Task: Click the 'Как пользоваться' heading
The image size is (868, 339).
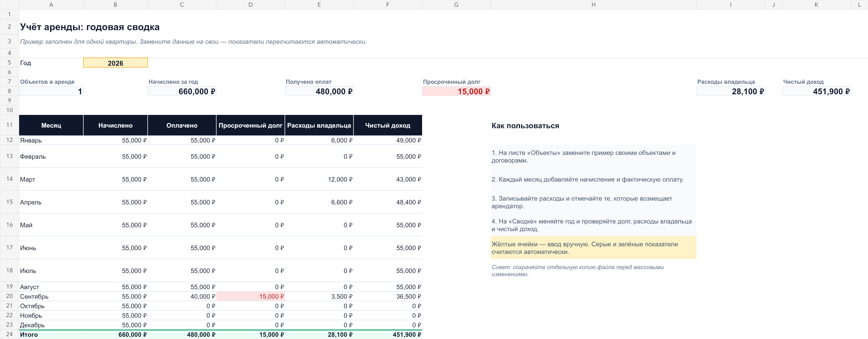Action: pyautogui.click(x=525, y=126)
